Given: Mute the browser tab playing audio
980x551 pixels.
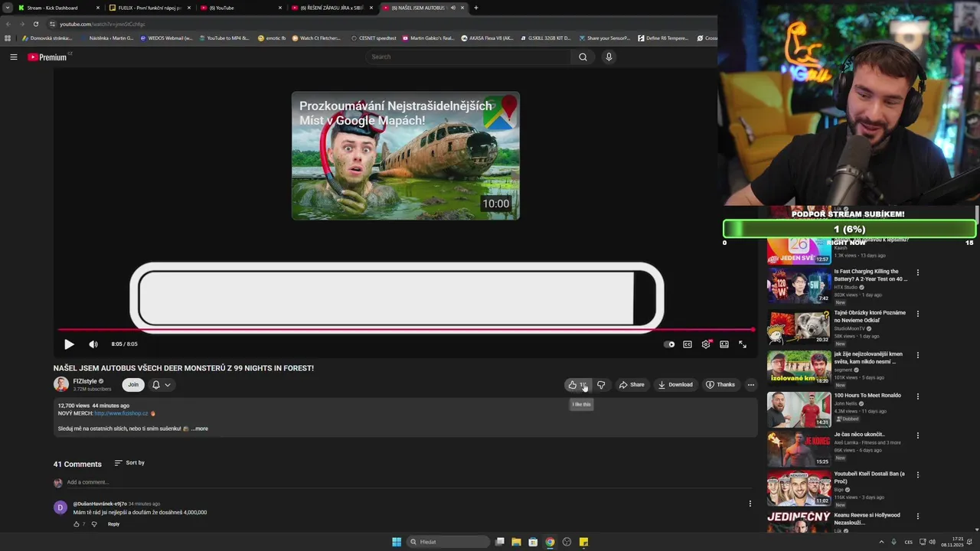Looking at the screenshot, I should (x=452, y=8).
